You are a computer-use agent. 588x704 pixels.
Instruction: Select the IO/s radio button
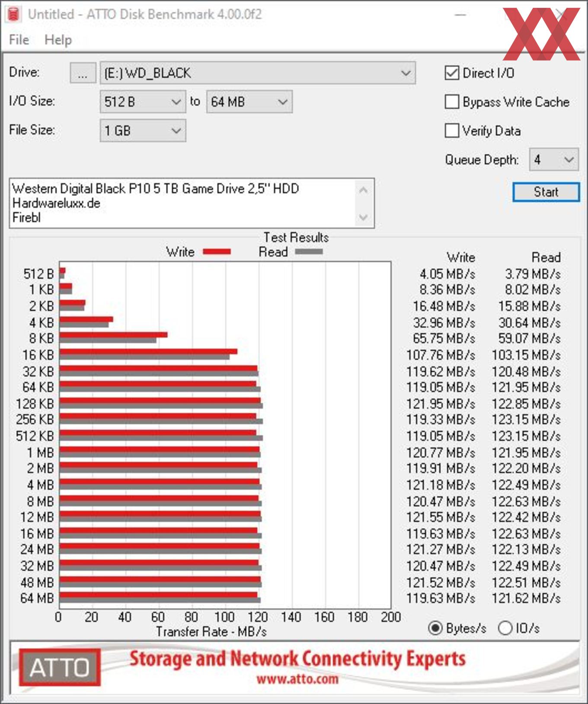505,628
